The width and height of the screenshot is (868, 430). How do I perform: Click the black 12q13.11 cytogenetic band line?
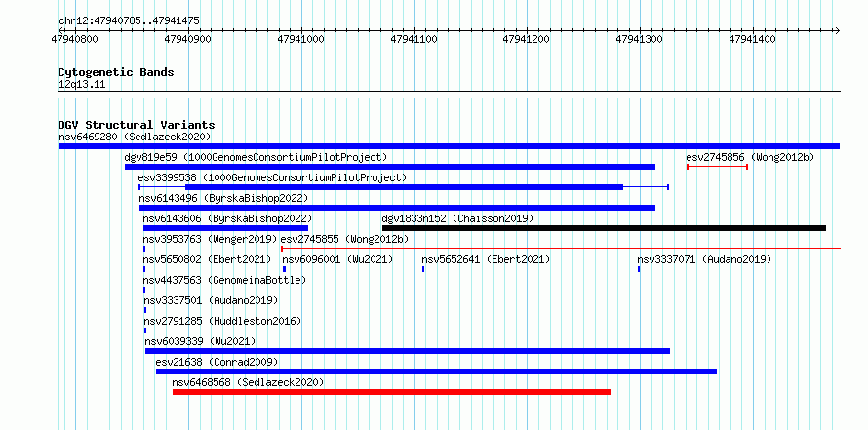coord(449,95)
